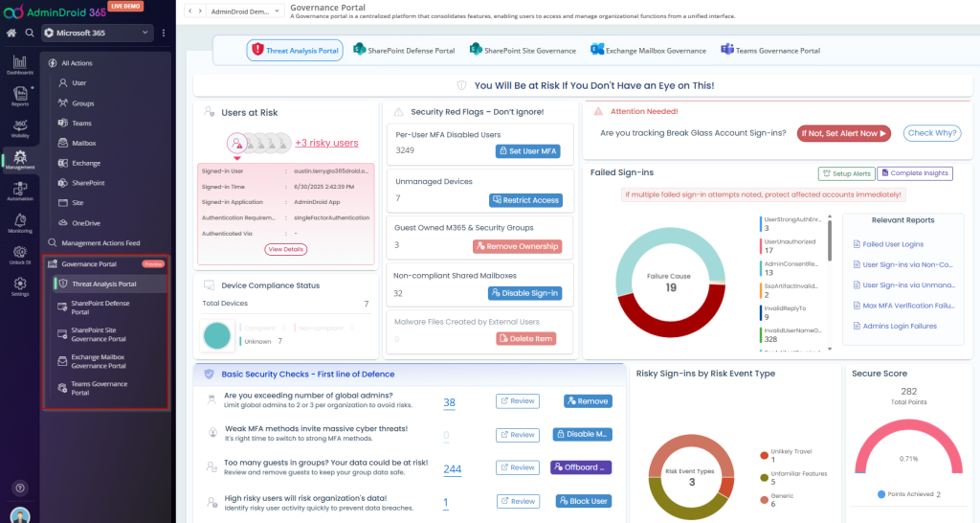The image size is (980, 523).
Task: Click the Remove Ownership button
Action: click(x=518, y=246)
